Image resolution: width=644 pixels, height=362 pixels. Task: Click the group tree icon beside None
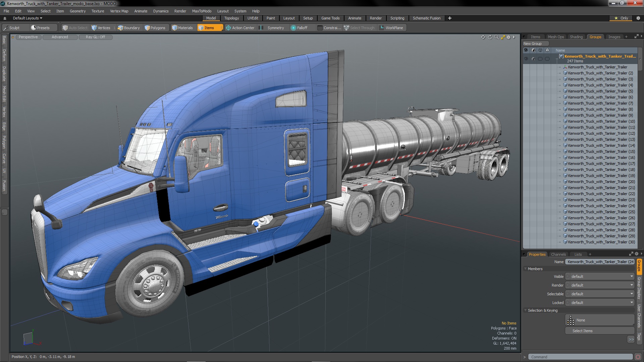[x=571, y=320]
